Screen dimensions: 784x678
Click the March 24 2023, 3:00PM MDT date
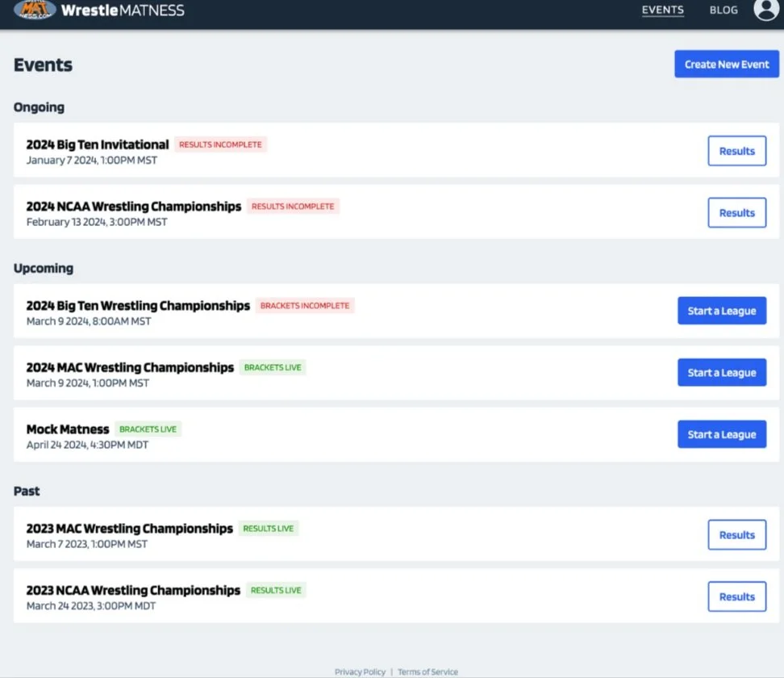click(91, 606)
